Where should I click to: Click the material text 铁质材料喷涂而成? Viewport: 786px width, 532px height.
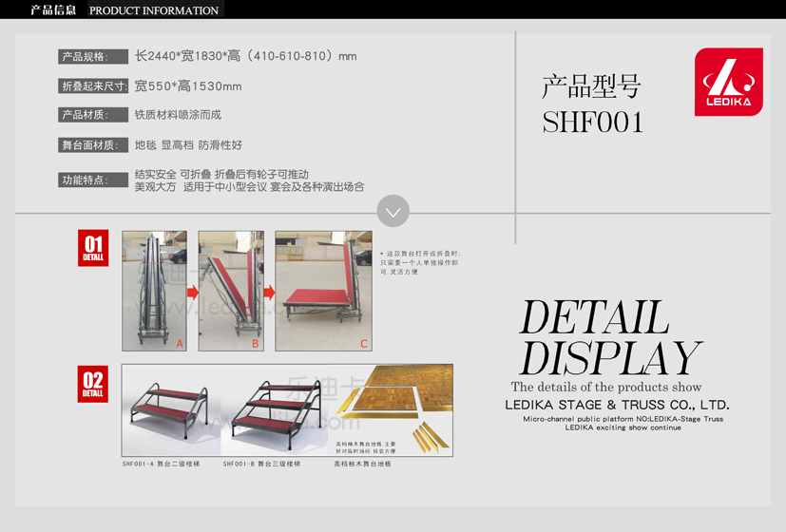[178, 115]
